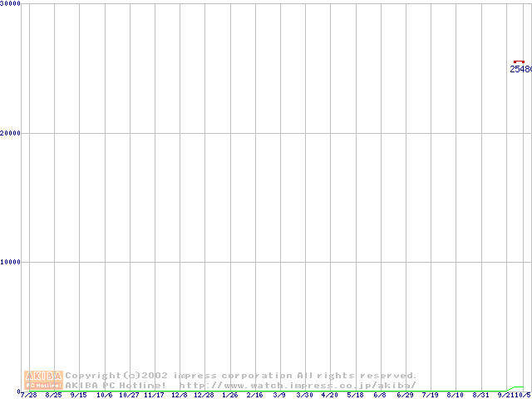
Task: Click the red data marker near 25480
Action: coord(519,62)
